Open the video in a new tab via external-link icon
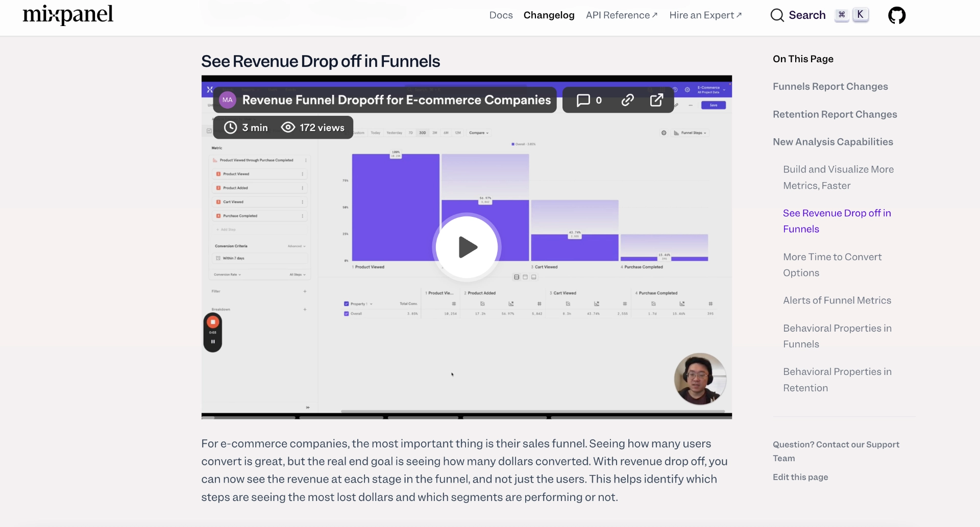Viewport: 980px width, 527px height. pos(657,100)
